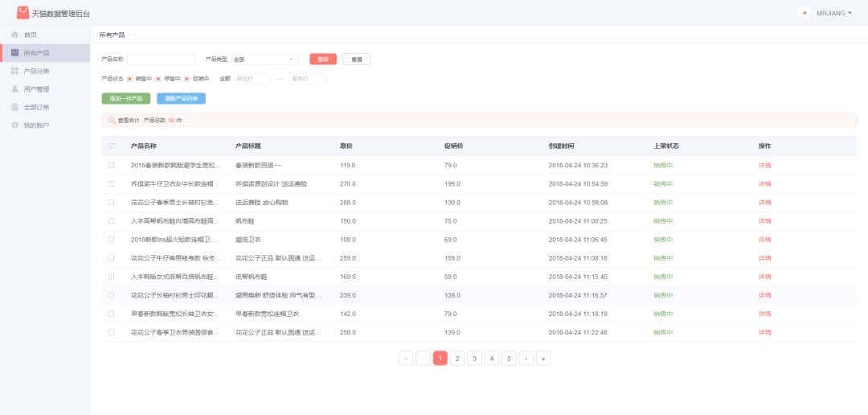This screenshot has height=415, width=868.
Task: Click the 促销价 column header
Action: 453,146
